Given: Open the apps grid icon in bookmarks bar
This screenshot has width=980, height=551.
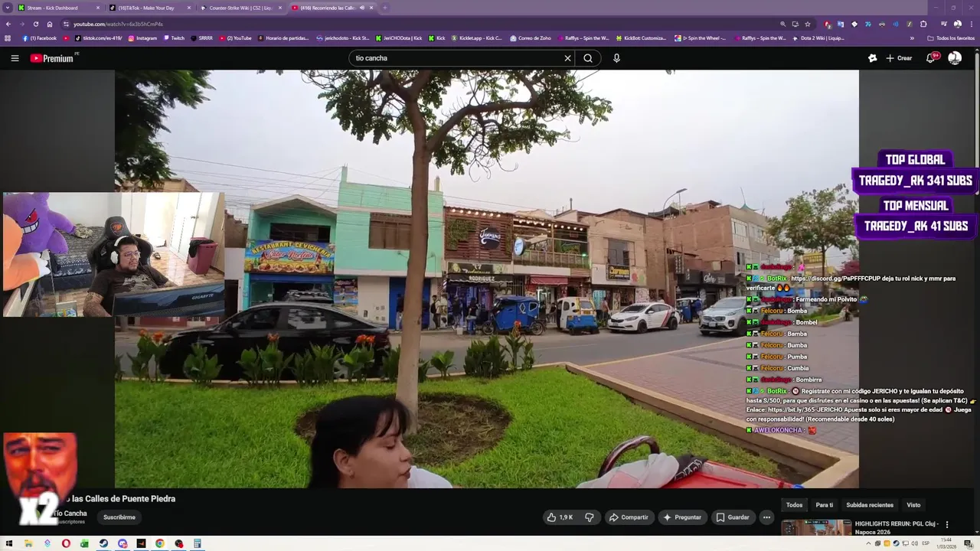Looking at the screenshot, I should (x=8, y=38).
